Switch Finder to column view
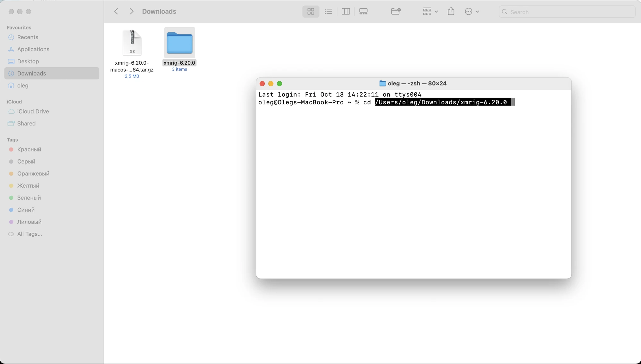The height and width of the screenshot is (364, 641). click(x=345, y=12)
